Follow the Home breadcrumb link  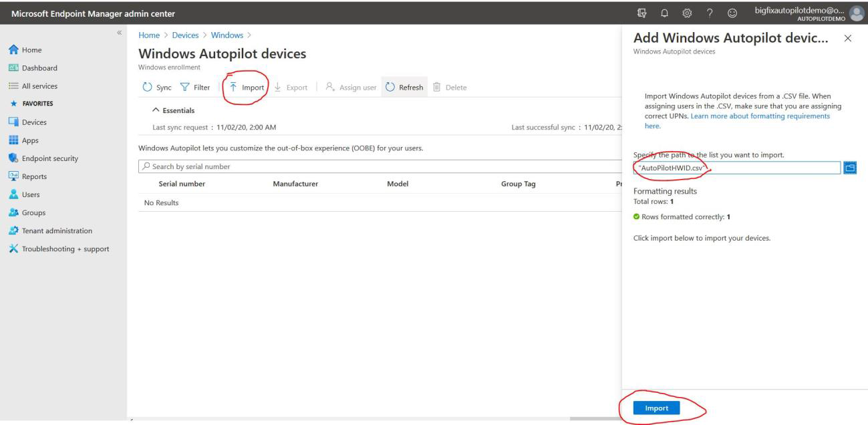(x=150, y=35)
